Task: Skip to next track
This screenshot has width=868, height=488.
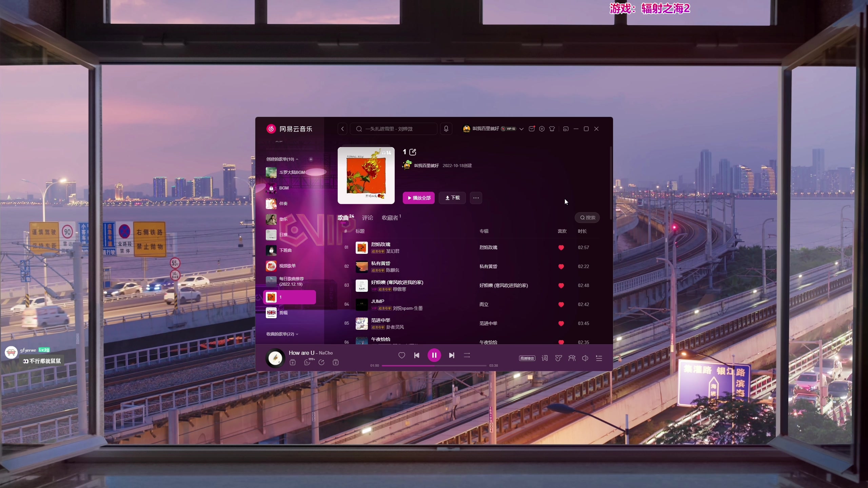Action: [x=452, y=355]
